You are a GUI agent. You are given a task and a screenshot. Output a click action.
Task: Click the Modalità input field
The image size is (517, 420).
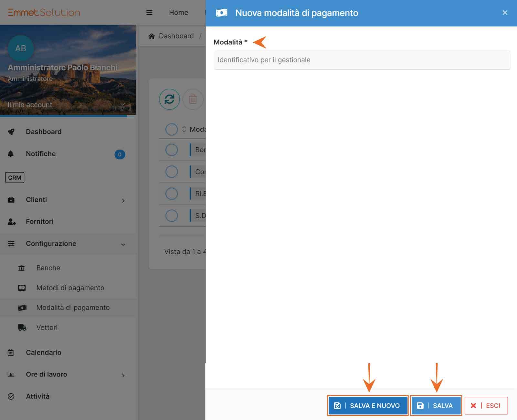coord(362,60)
